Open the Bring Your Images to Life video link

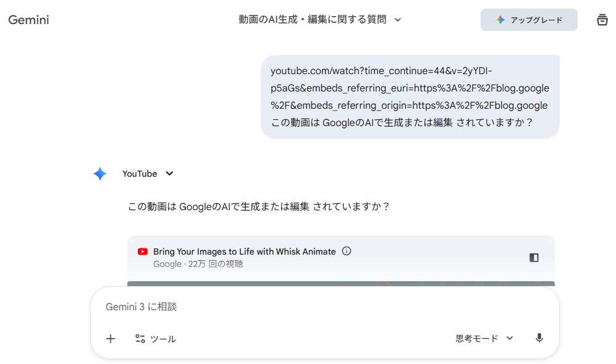pyautogui.click(x=244, y=252)
